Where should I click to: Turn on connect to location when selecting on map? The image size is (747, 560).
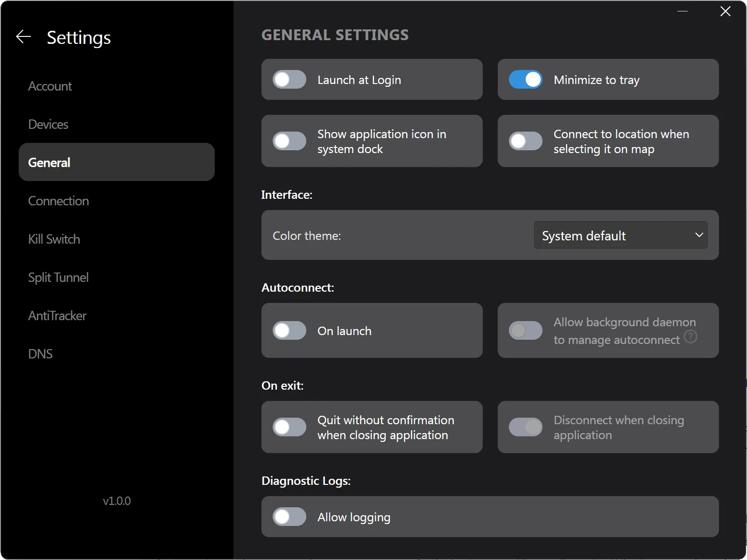(x=526, y=141)
